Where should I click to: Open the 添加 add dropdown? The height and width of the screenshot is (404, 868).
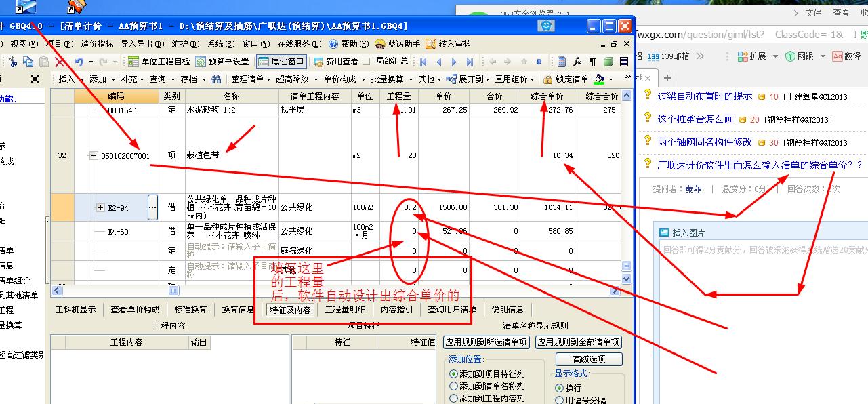102,79
